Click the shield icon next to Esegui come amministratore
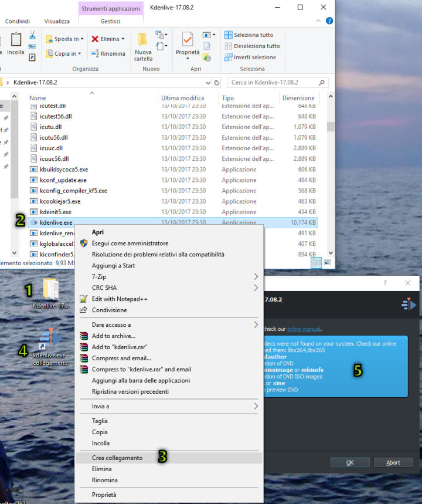 pos(84,243)
